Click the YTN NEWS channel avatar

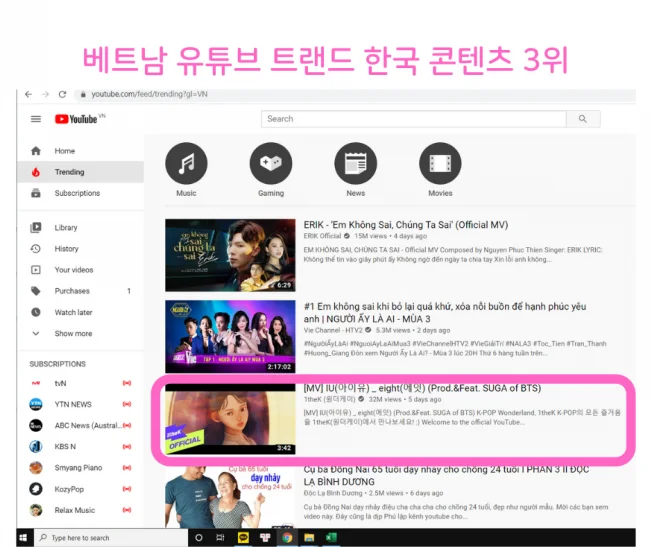36,404
